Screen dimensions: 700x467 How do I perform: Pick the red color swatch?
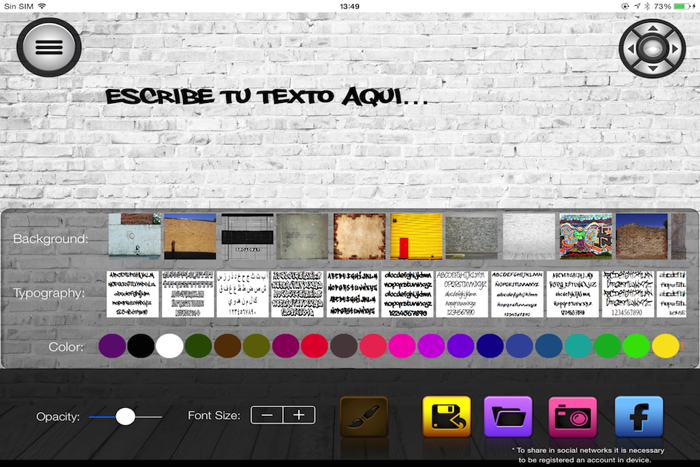coord(315,346)
